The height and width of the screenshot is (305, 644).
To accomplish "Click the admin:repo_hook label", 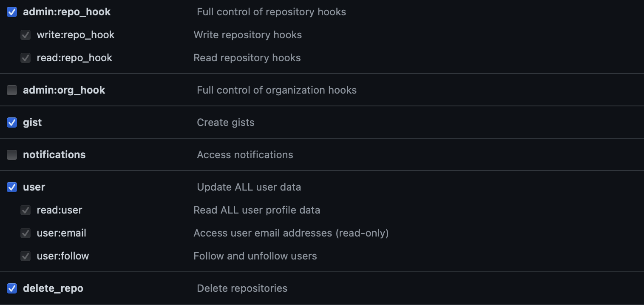I will click(66, 12).
